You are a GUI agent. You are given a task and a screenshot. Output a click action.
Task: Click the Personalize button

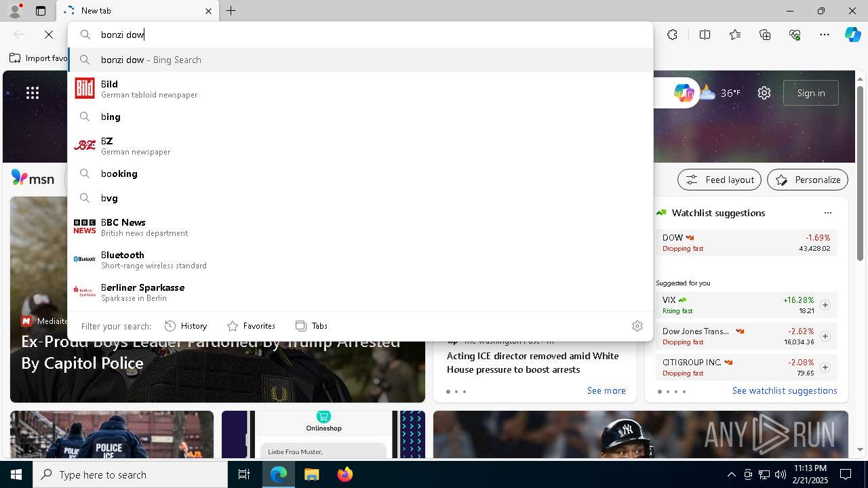(808, 180)
